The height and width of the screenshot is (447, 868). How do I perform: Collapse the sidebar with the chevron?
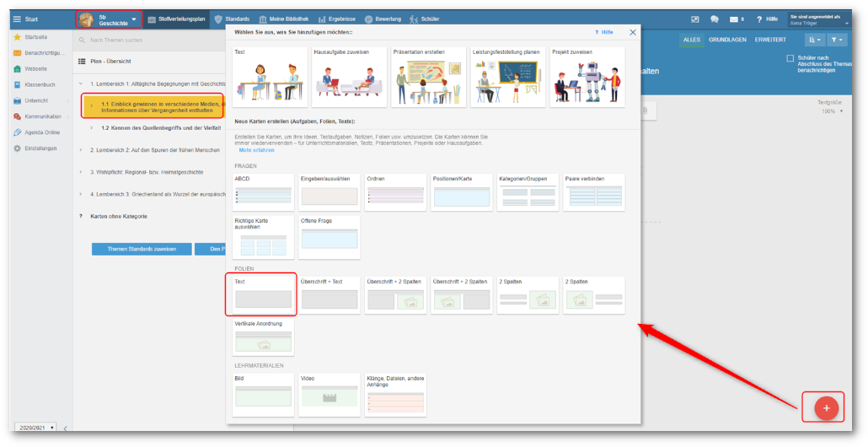click(x=66, y=428)
